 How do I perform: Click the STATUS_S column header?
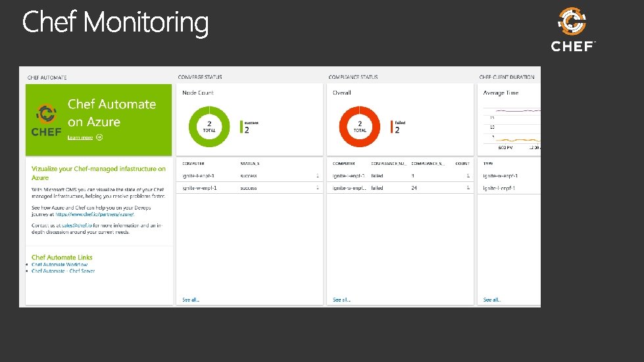pyautogui.click(x=250, y=164)
